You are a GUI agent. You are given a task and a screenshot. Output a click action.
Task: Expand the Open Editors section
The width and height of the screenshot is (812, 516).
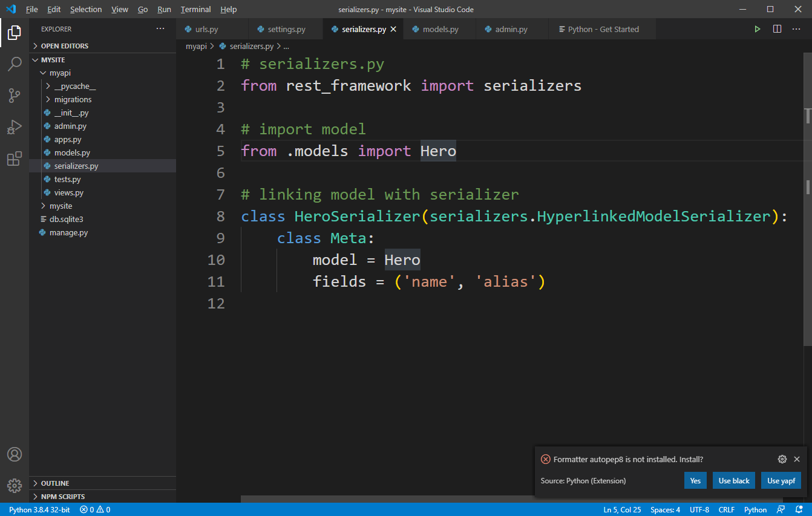pyautogui.click(x=103, y=46)
